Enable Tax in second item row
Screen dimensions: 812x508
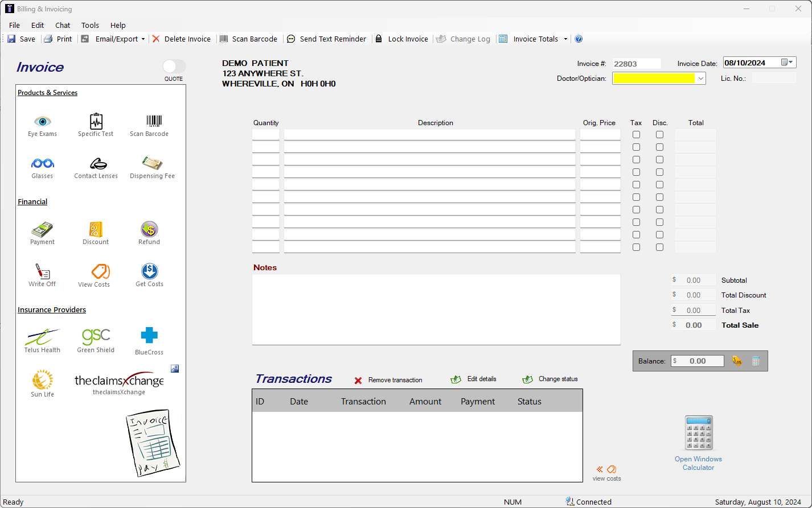pyautogui.click(x=636, y=147)
